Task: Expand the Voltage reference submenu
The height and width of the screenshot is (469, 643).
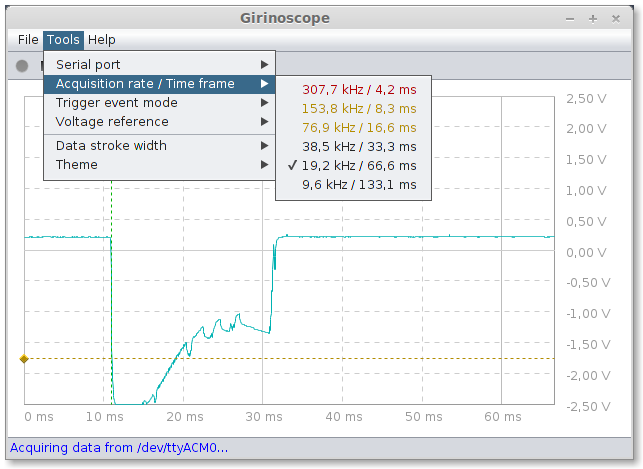Action: 160,121
